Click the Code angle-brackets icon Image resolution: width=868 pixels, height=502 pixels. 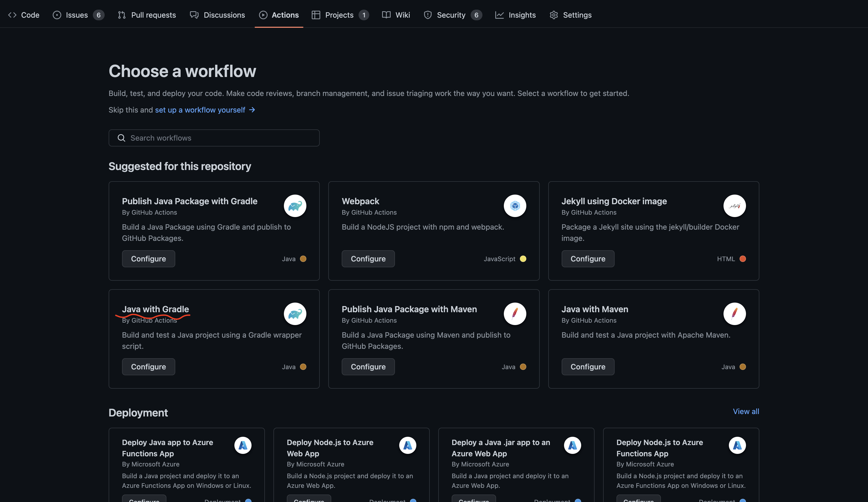pos(12,15)
